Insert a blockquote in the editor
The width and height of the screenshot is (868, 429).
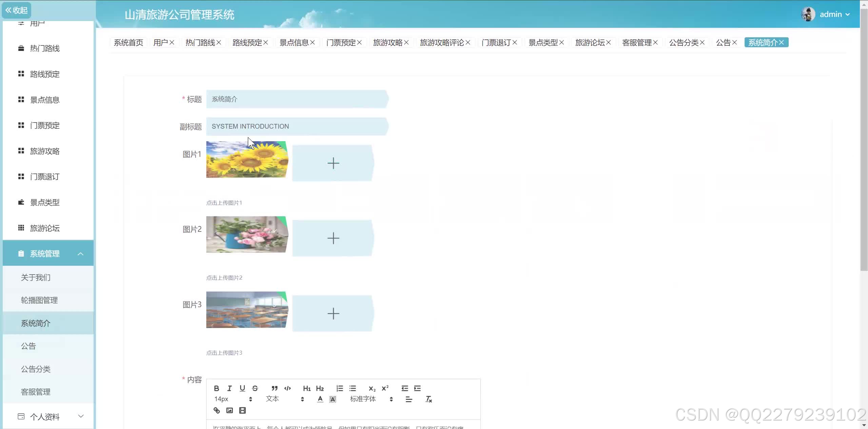[274, 388]
